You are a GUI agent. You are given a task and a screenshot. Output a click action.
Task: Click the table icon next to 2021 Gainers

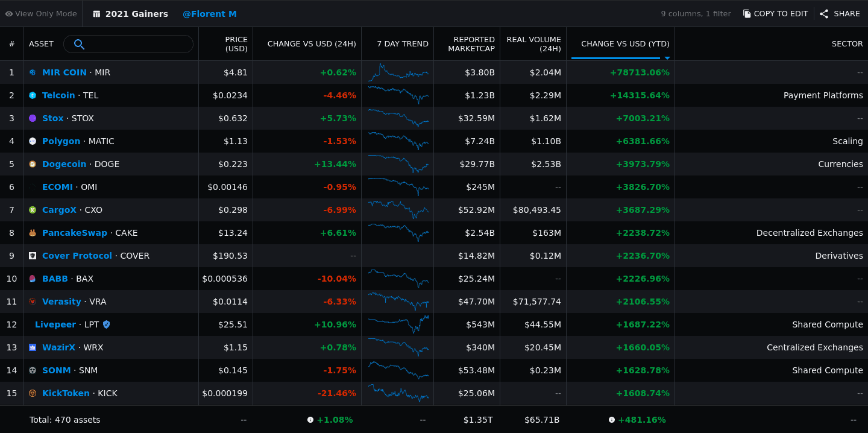click(96, 14)
